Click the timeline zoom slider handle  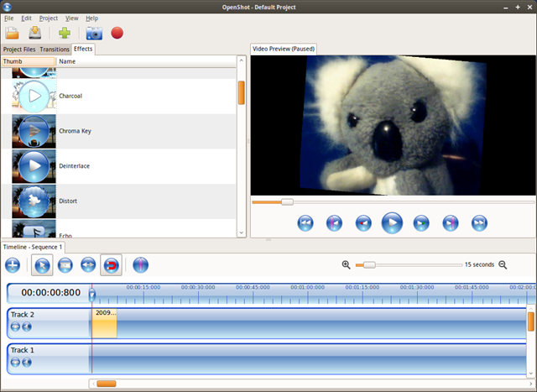[369, 265]
